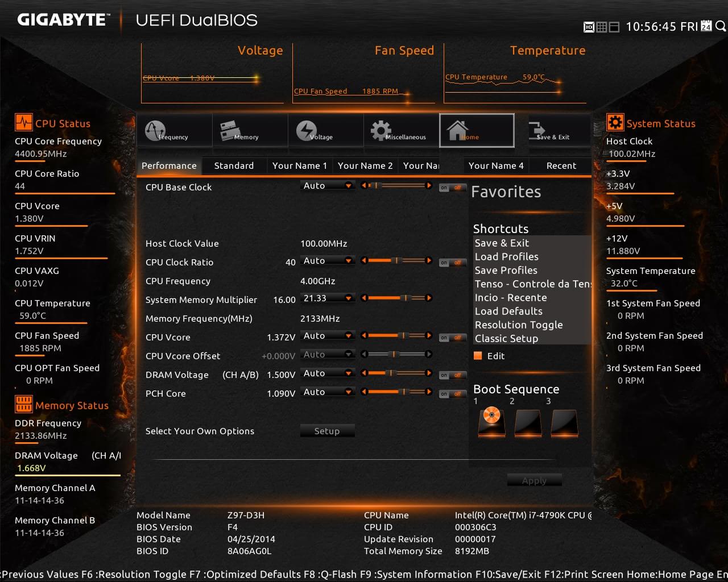Open the CPU Vcore Auto dropdown

click(x=328, y=336)
